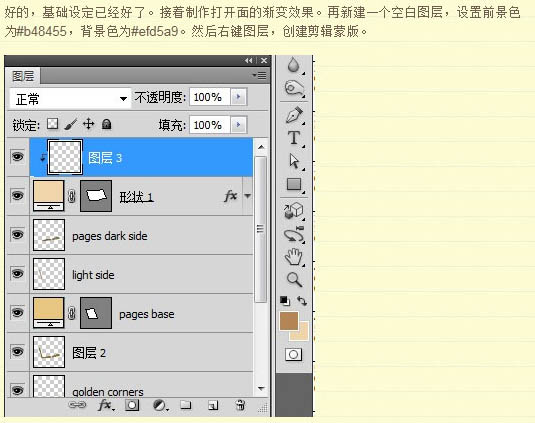The width and height of the screenshot is (535, 423).
Task: Pick the Hand tool
Action: coord(294,257)
